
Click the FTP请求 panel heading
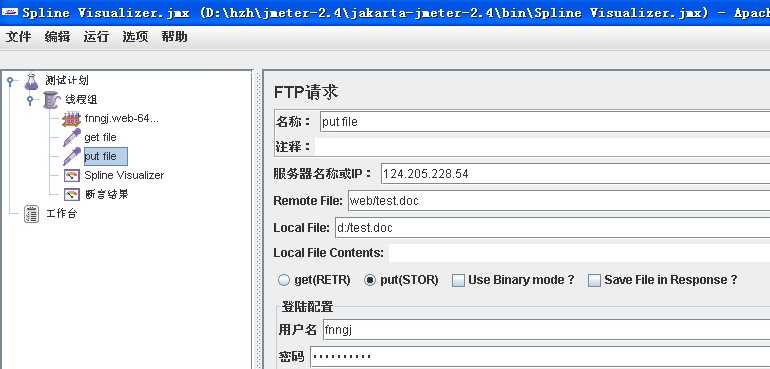pyautogui.click(x=306, y=92)
